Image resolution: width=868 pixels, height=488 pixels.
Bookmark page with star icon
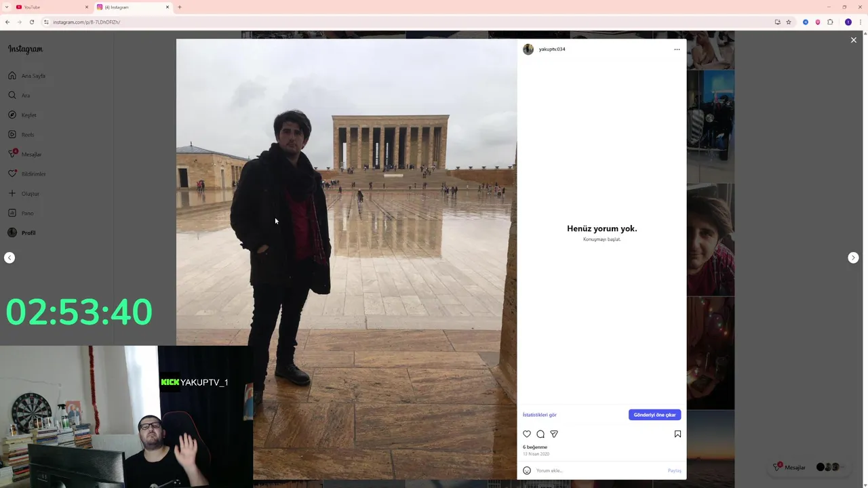pos(789,22)
